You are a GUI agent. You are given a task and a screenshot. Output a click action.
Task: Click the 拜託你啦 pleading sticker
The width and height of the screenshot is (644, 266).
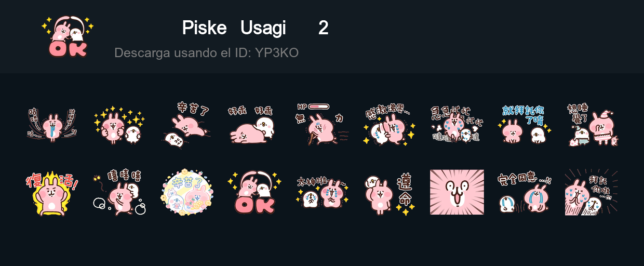click(x=592, y=192)
